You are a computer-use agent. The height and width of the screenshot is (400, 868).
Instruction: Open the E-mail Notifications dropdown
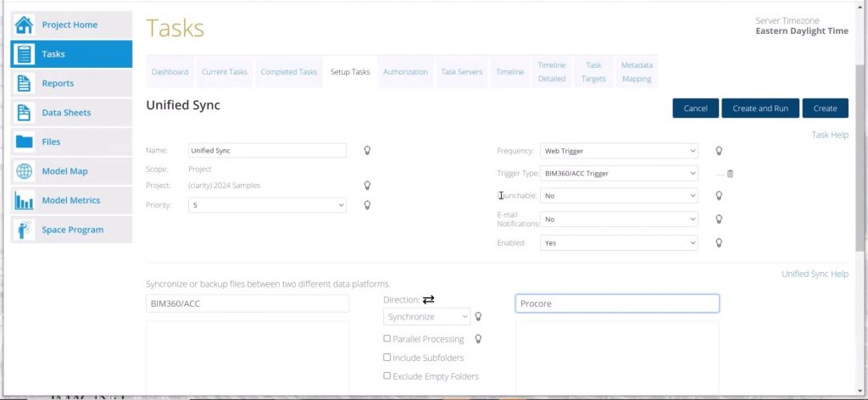(619, 219)
